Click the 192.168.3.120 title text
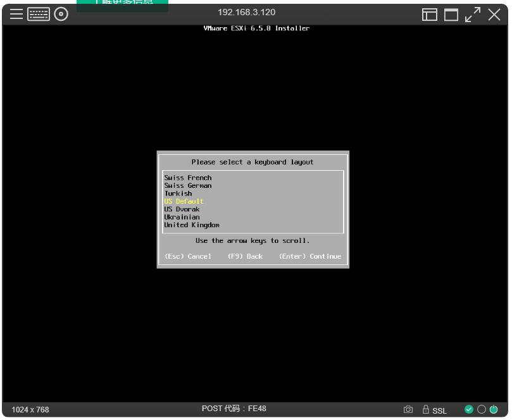The height and width of the screenshot is (420, 512). point(247,13)
